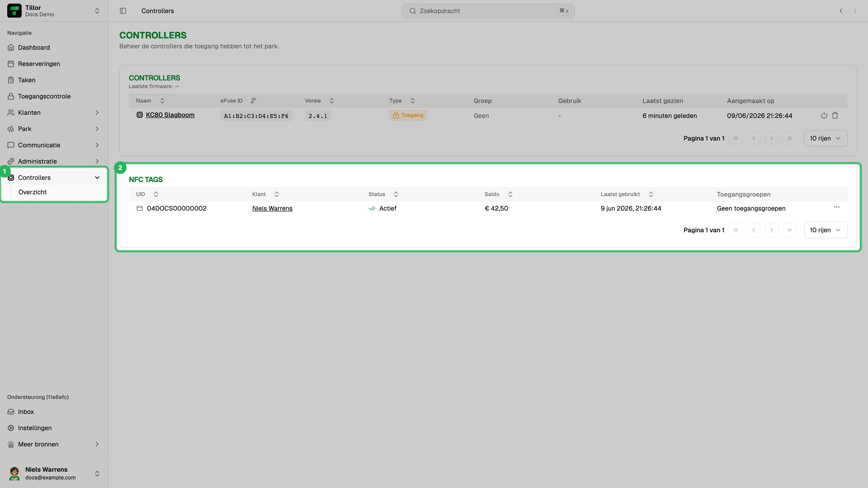
Task: Sort controllers by Type
Action: coord(402,101)
